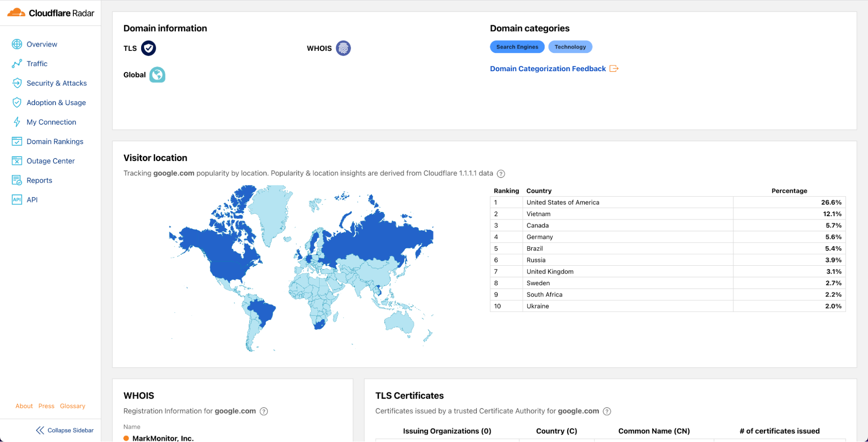Click the WHOIS fingerprint icon
868x442 pixels.
coord(343,48)
